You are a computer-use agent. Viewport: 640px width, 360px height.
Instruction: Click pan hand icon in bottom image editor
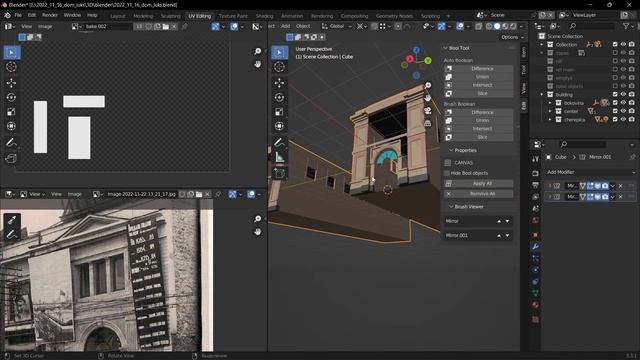258,232
